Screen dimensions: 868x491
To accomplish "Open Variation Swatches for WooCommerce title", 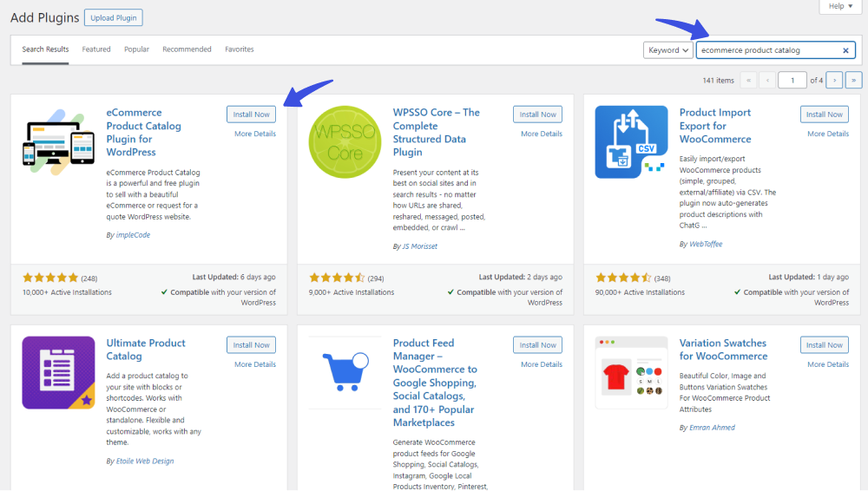I will coord(724,350).
